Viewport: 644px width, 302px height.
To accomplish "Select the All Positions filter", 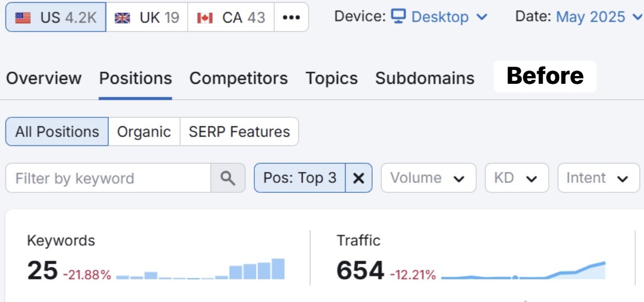I will (57, 132).
